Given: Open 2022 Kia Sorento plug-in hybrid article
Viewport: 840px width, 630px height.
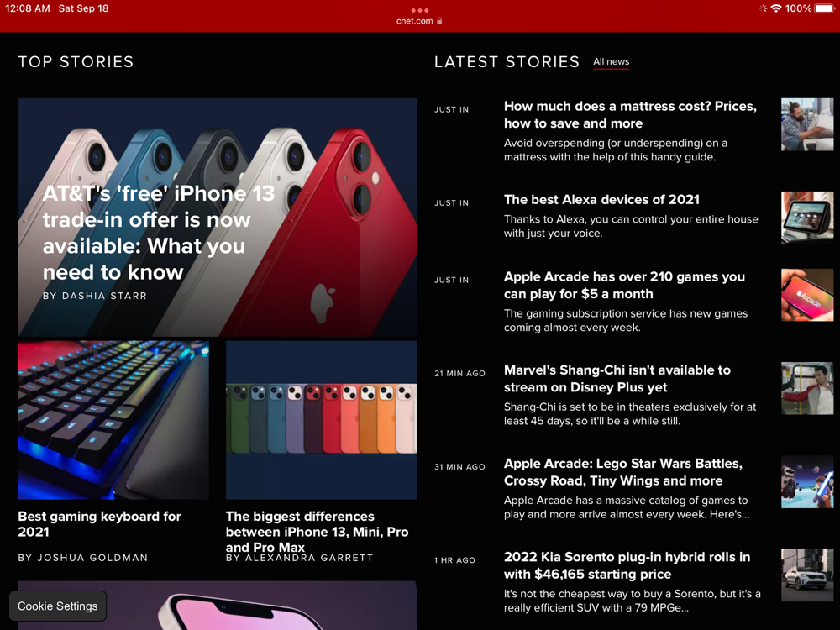Looking at the screenshot, I should pyautogui.click(x=627, y=565).
